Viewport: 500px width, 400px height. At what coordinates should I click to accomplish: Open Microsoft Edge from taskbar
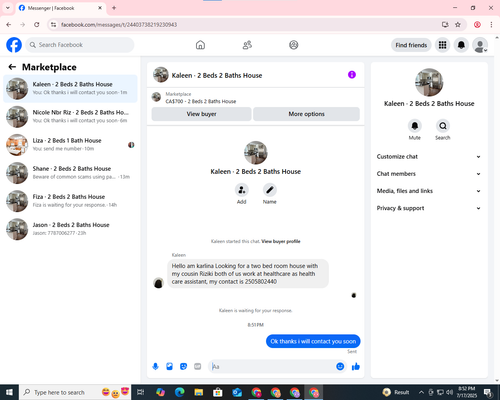click(x=179, y=392)
